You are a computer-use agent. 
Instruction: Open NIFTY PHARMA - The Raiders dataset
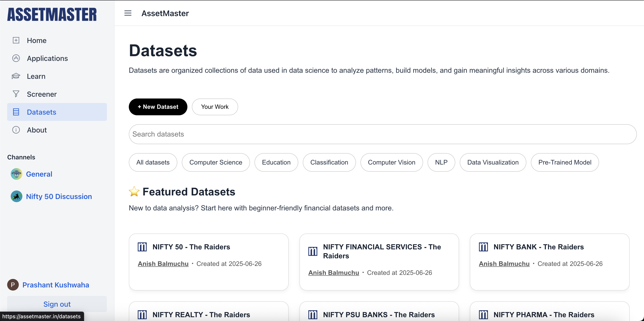(544, 315)
